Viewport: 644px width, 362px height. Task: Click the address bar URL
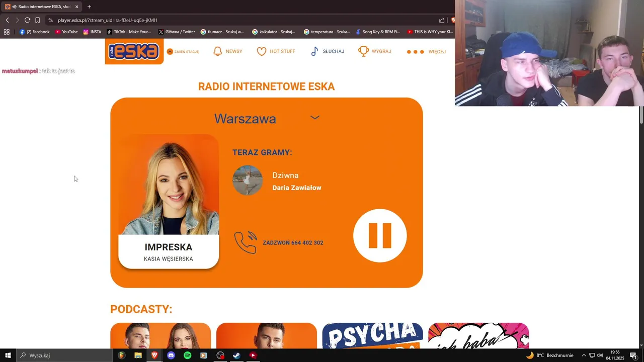point(108,20)
